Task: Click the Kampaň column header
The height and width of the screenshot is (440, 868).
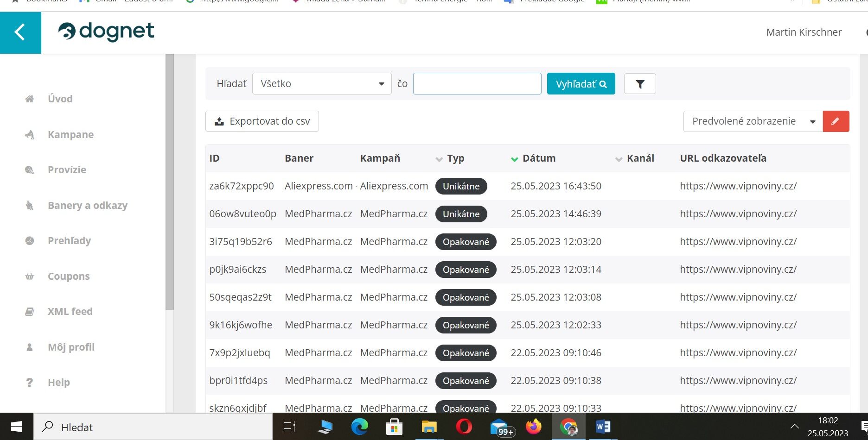Action: coord(380,158)
